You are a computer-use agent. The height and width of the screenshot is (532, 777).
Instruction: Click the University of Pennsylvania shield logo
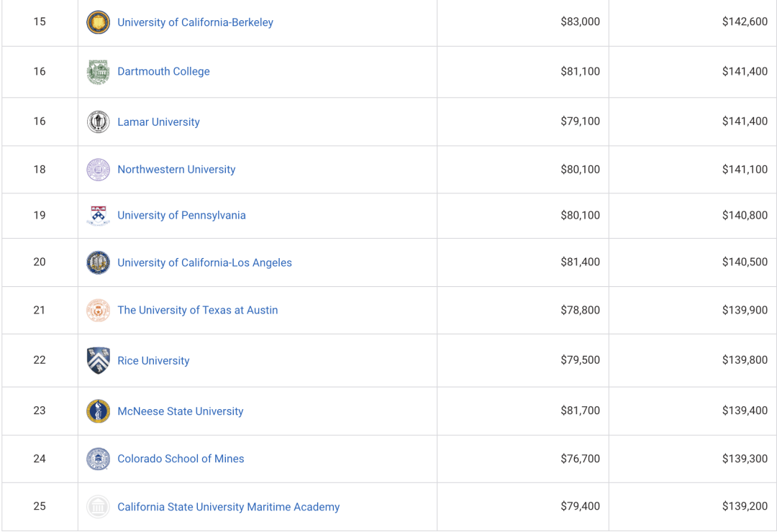coord(98,216)
